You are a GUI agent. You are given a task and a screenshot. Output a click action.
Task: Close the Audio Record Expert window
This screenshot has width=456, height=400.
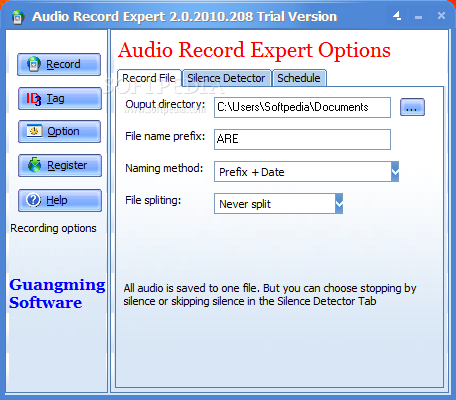point(441,16)
